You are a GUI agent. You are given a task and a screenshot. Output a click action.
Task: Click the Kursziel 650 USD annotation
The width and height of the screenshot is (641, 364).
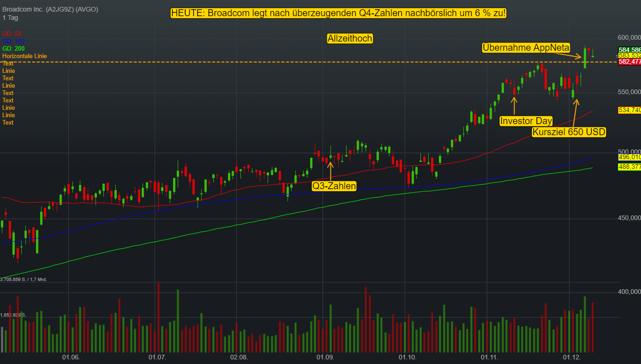coord(569,132)
